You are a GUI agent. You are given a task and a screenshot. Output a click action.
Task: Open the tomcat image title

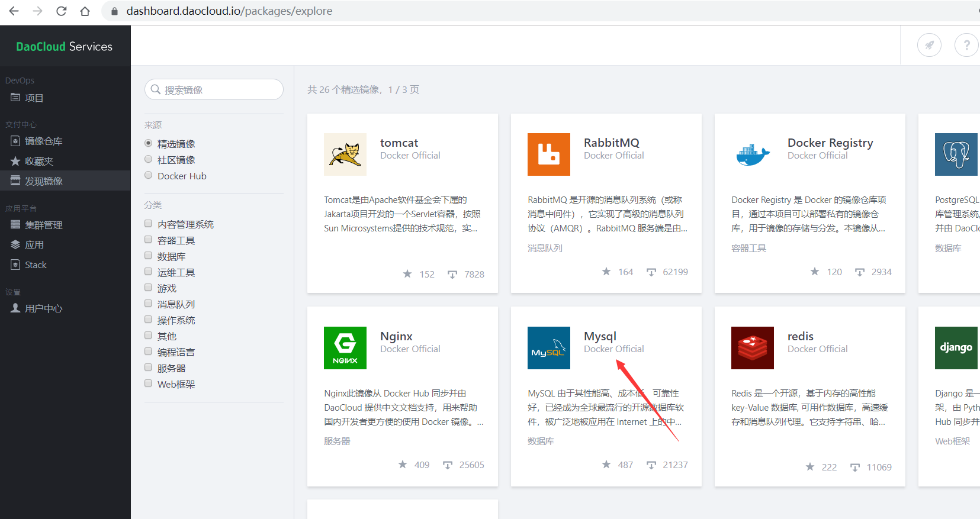click(399, 143)
